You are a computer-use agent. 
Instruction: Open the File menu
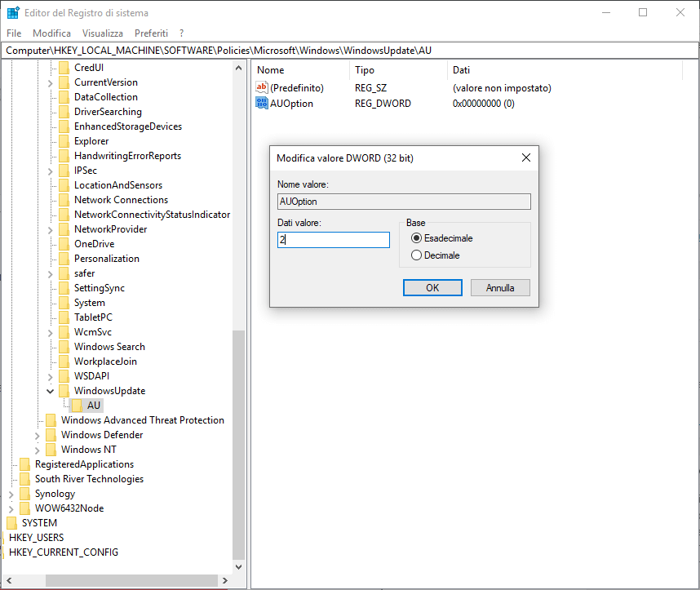click(x=14, y=33)
